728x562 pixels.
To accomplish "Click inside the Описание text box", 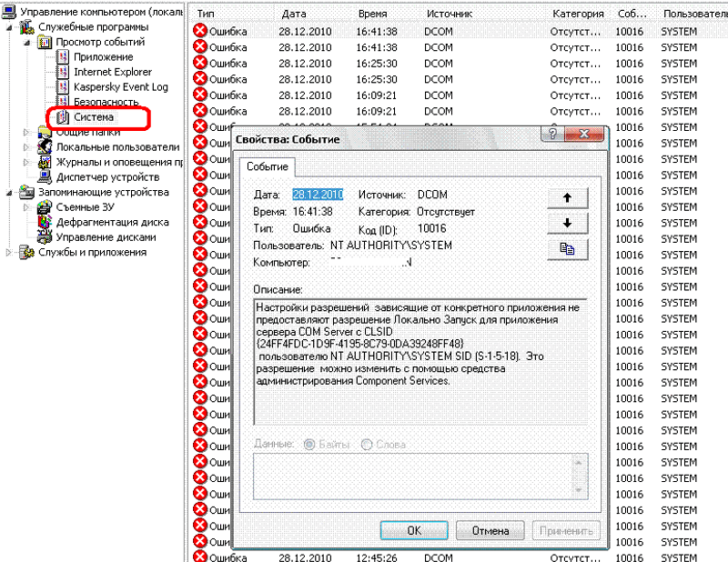I will (420, 362).
